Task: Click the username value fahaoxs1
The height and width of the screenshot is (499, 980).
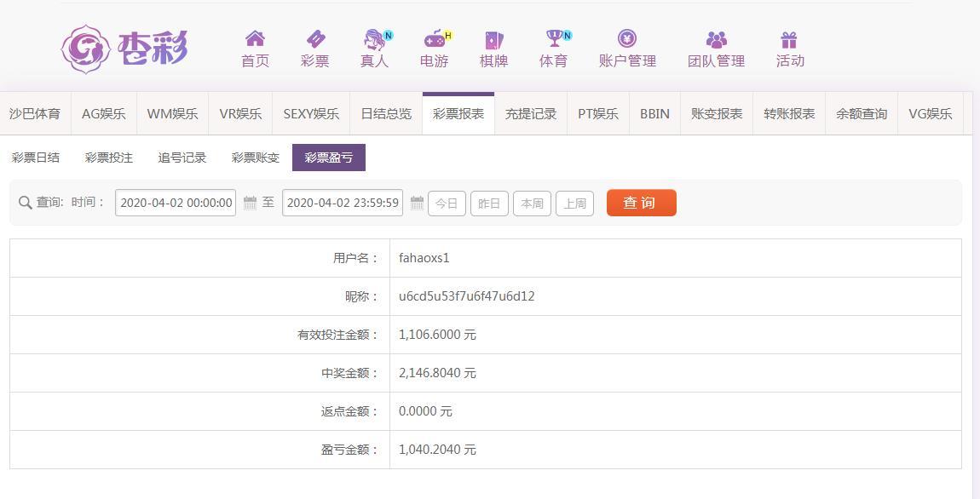Action: click(x=424, y=258)
